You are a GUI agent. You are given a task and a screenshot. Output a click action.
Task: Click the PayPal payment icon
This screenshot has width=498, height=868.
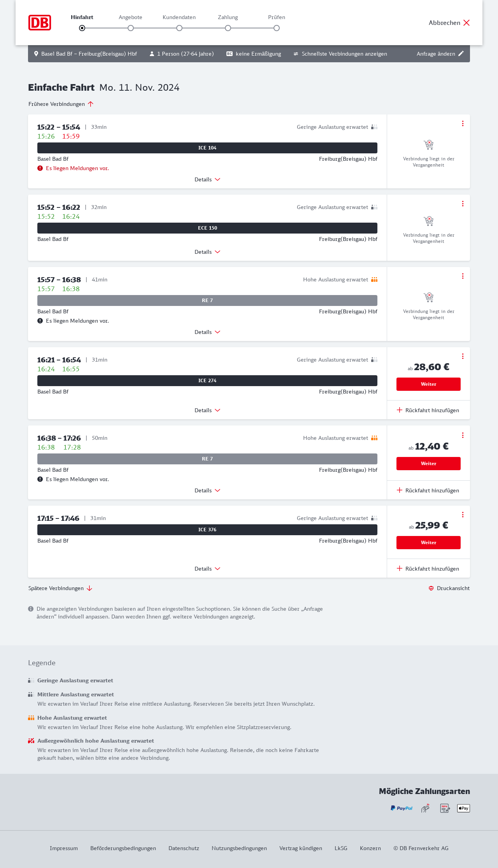pos(402,808)
